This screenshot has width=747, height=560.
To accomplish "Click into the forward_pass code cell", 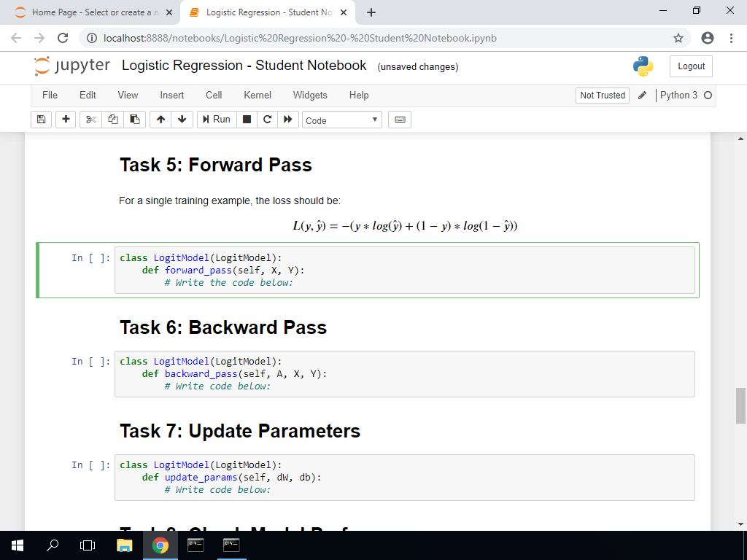I will [404, 270].
